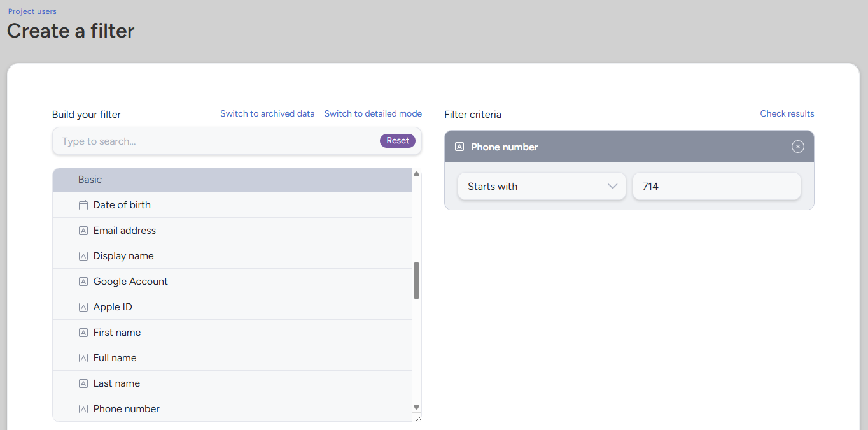868x430 pixels.
Task: Click the field list scrollbar thumb
Action: point(416,280)
